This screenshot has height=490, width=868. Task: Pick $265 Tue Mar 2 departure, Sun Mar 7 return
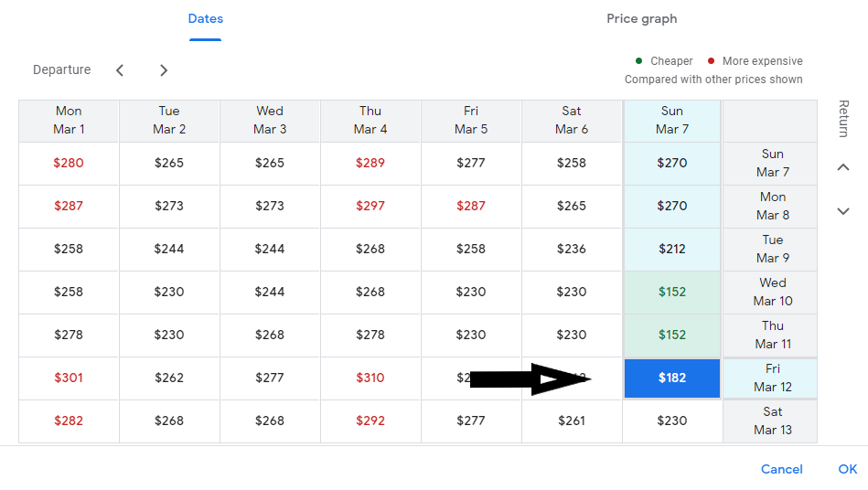(169, 163)
